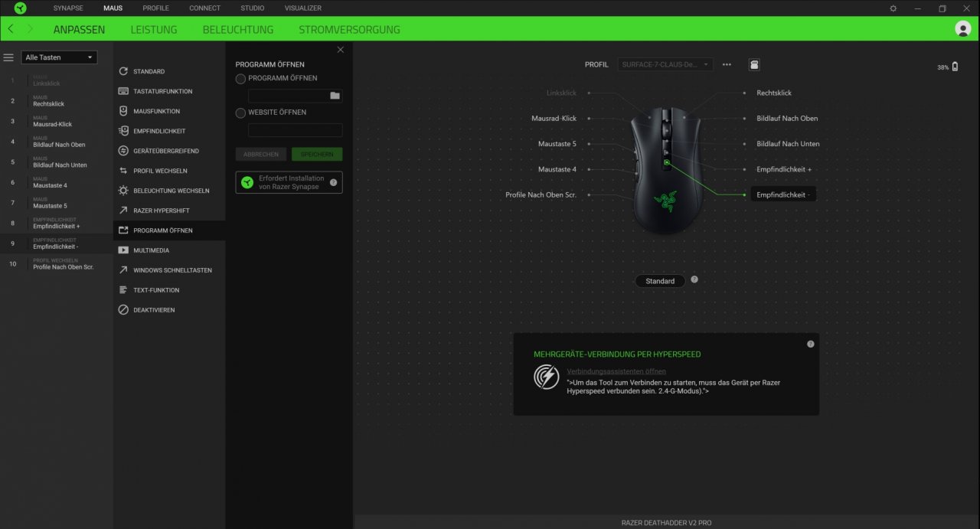Click the Standard mode button
The height and width of the screenshot is (529, 980).
coord(660,281)
